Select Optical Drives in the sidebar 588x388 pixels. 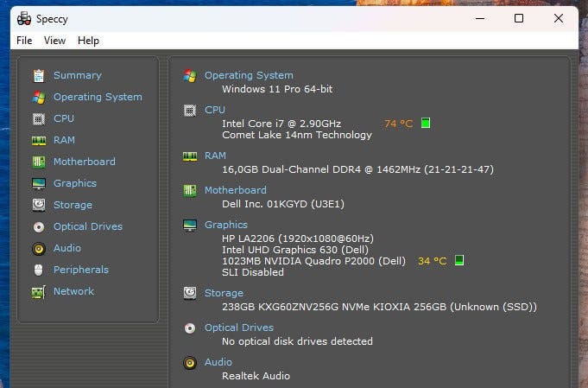click(88, 226)
